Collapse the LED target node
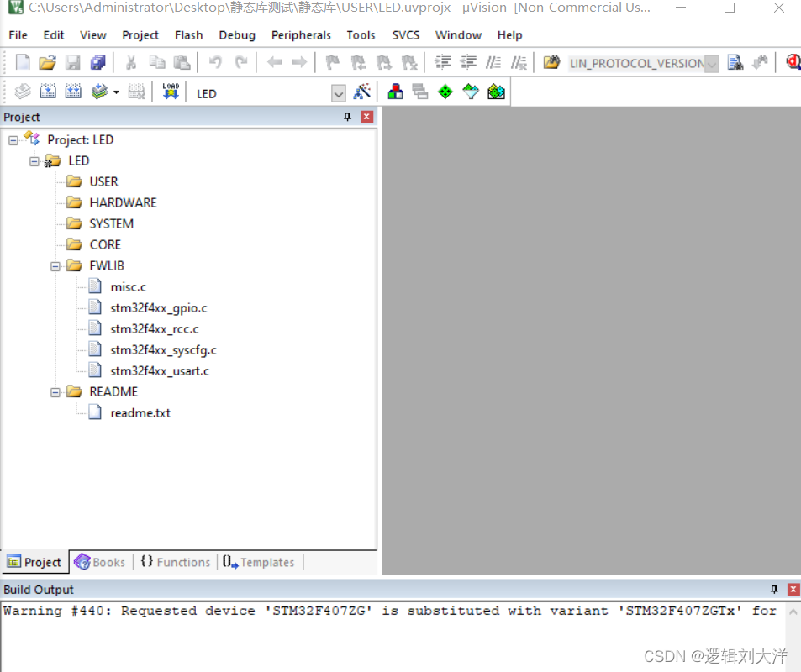The height and width of the screenshot is (672, 801). pos(34,161)
